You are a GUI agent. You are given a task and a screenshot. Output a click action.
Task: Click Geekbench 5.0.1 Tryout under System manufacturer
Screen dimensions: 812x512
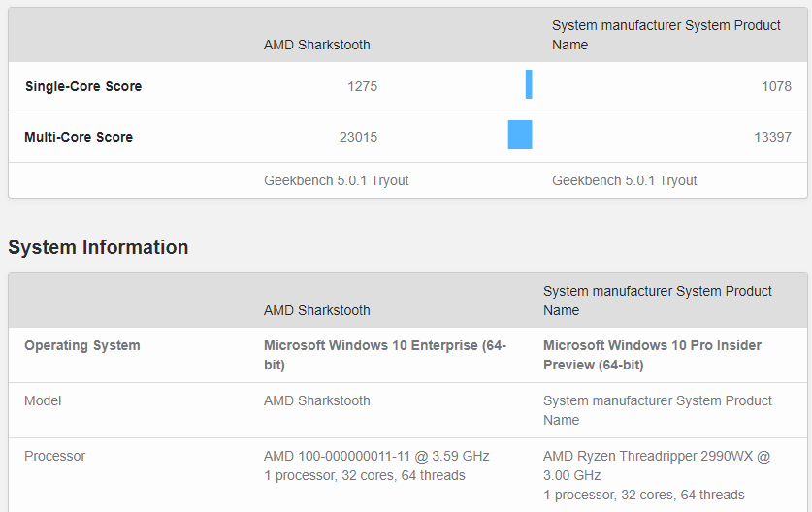click(624, 180)
